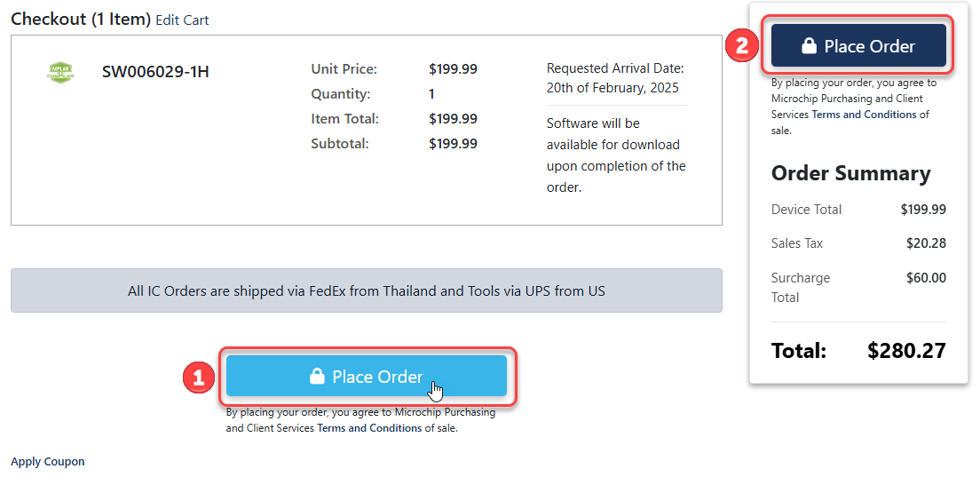Click the green product logo thumbnail
Screen dimensions: 980x477
[x=60, y=72]
